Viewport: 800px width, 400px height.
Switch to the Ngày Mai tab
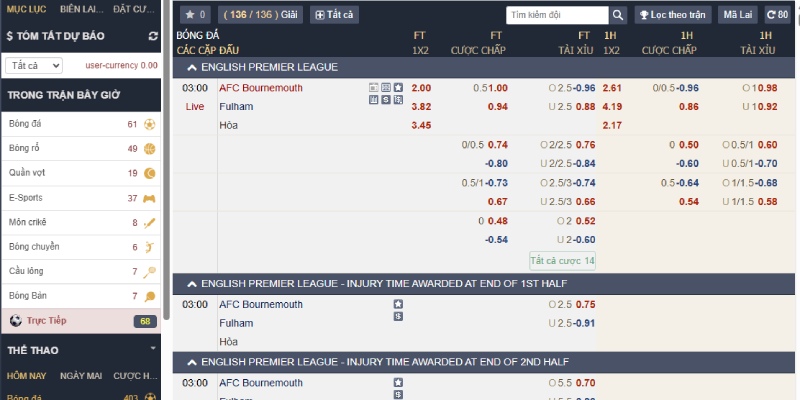pyautogui.click(x=80, y=375)
